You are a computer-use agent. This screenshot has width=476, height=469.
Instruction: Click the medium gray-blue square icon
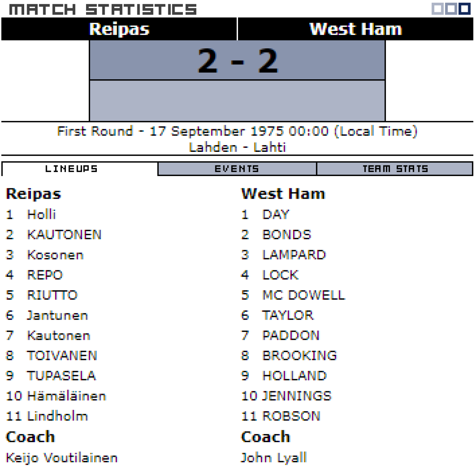point(451,9)
